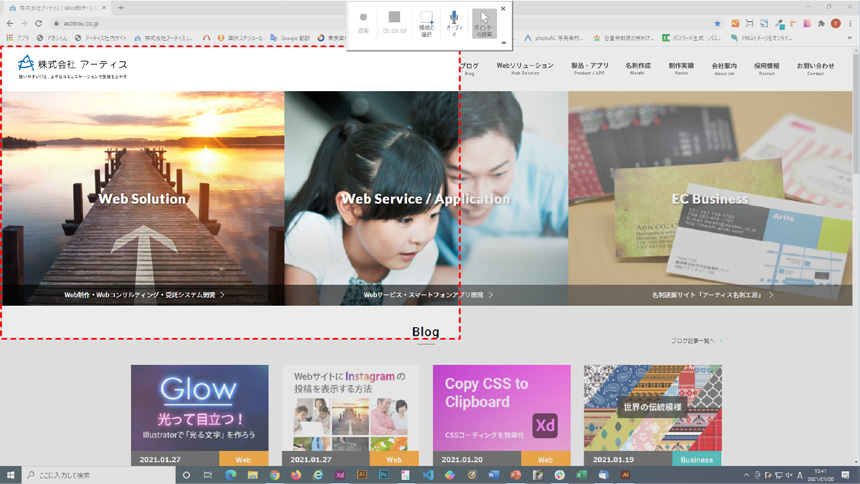Click the record button in the recording toolbar
Viewport: 860px width, 484px height.
click(364, 23)
